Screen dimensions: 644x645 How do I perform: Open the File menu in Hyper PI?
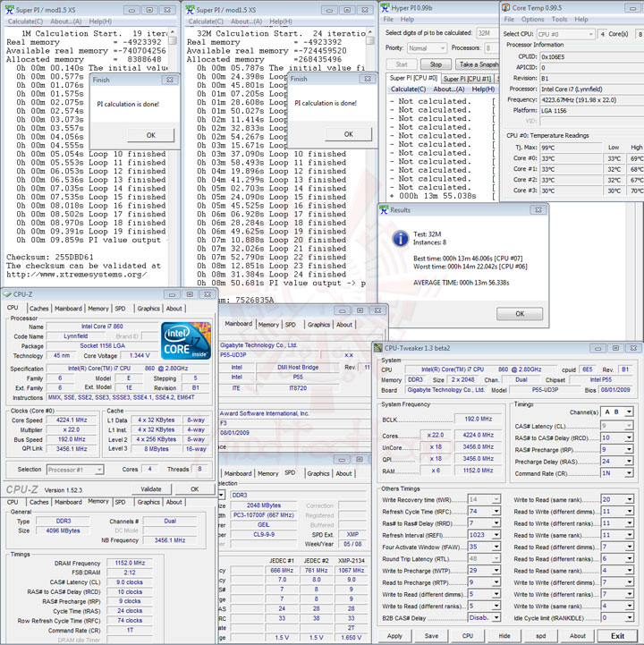pos(388,20)
